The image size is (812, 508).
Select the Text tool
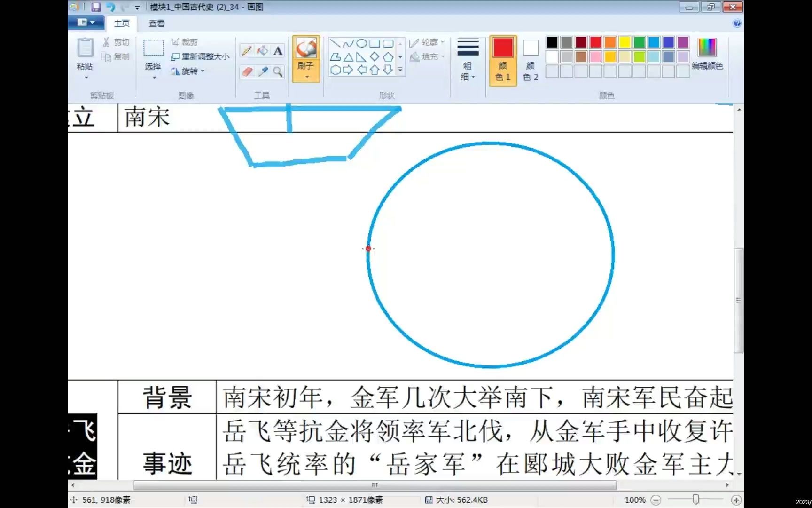[278, 50]
